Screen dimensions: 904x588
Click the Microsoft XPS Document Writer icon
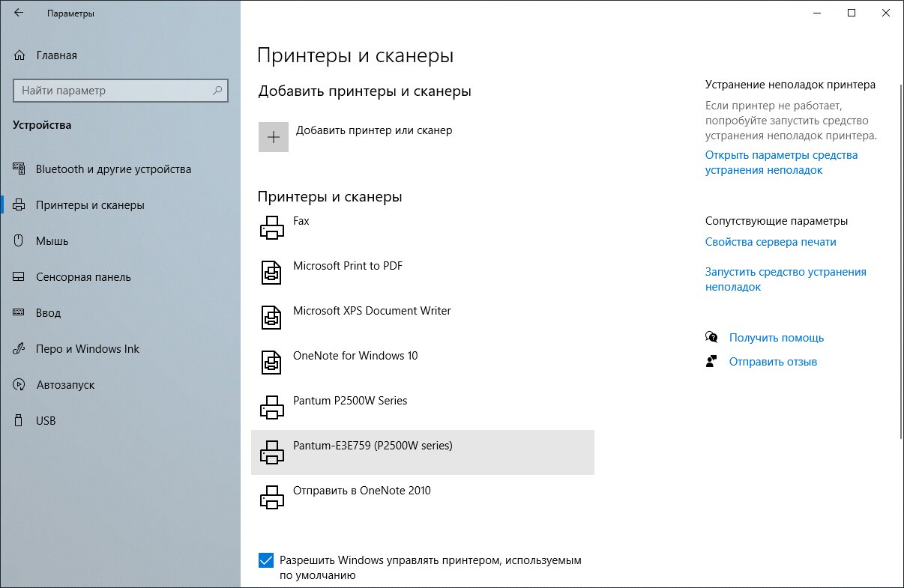click(x=271, y=318)
